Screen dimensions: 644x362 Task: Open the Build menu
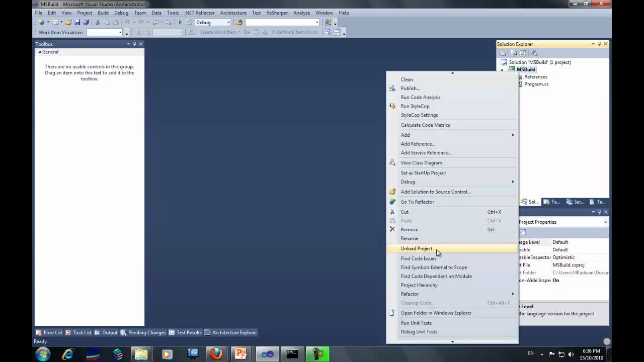(x=103, y=13)
